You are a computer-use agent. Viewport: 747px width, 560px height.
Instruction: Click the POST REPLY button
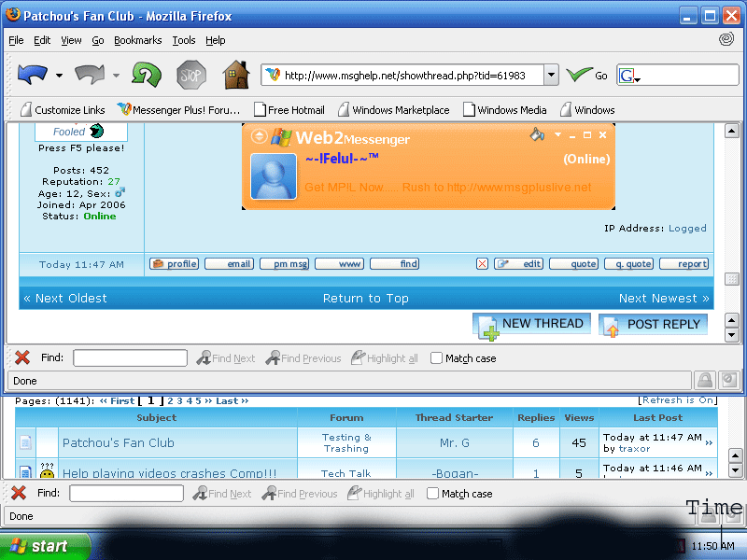click(653, 325)
